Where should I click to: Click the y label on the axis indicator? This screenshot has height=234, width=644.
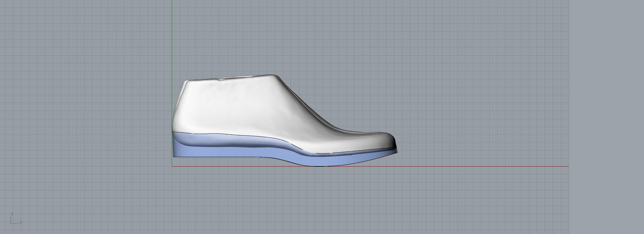(21, 222)
